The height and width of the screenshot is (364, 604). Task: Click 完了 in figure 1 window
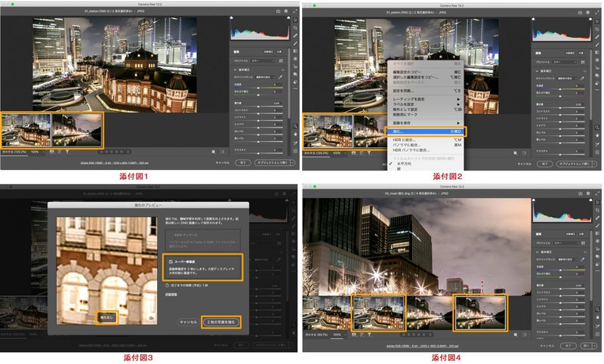(243, 162)
